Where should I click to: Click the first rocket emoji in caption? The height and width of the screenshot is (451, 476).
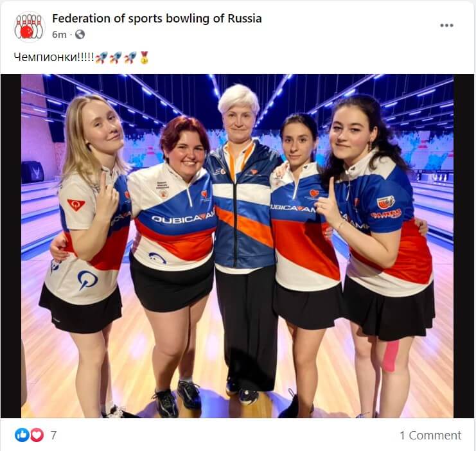101,57
